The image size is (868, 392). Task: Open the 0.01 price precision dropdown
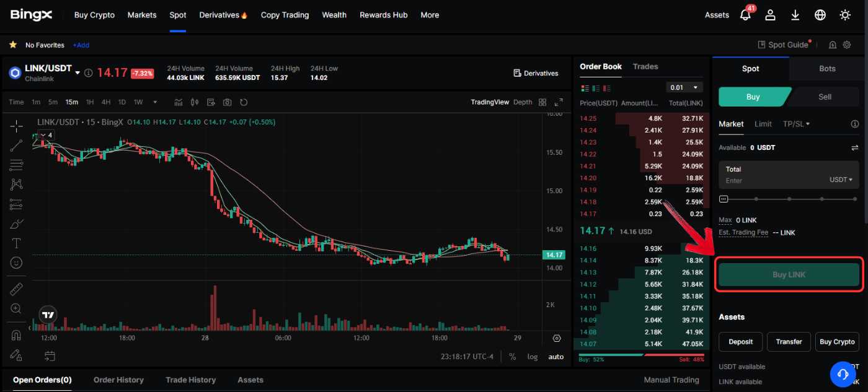pyautogui.click(x=684, y=88)
